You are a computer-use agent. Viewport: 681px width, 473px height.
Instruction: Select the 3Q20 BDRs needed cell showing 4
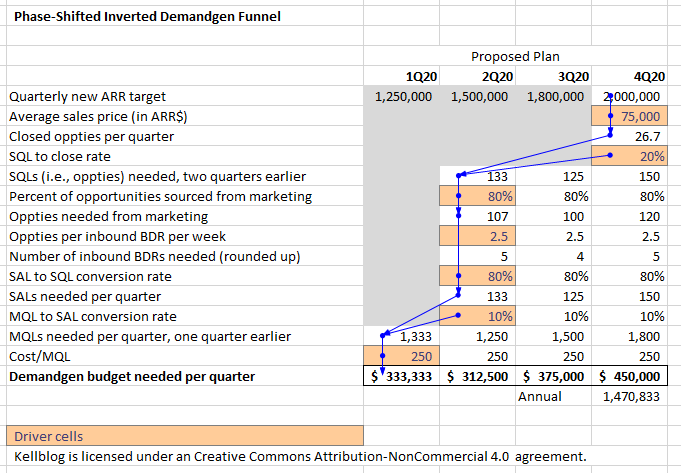tap(553, 256)
